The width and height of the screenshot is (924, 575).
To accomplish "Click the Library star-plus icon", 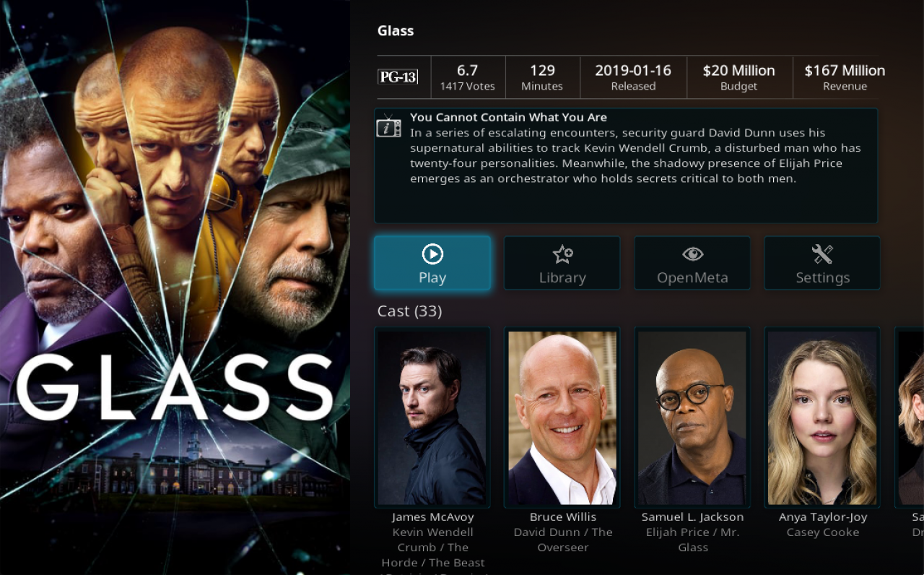I will tap(562, 254).
